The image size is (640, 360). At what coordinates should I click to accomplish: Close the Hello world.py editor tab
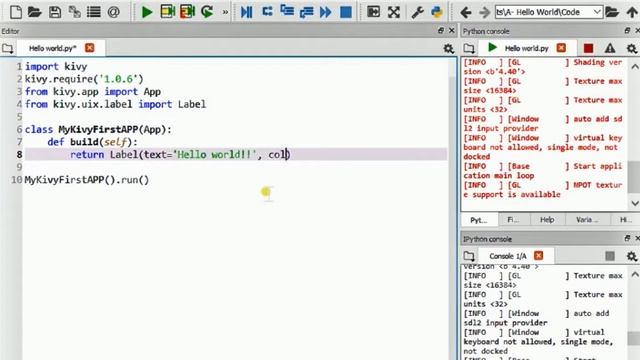coord(89,48)
